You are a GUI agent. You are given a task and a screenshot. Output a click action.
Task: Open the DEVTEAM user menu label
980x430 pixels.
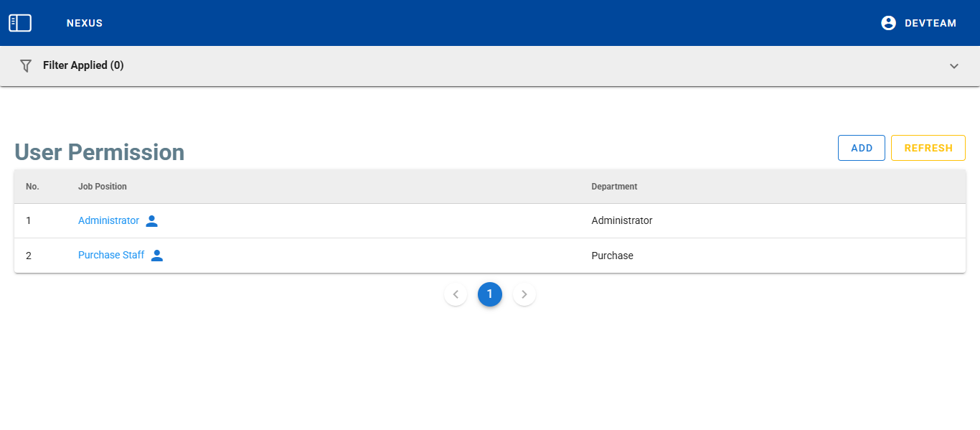[930, 23]
